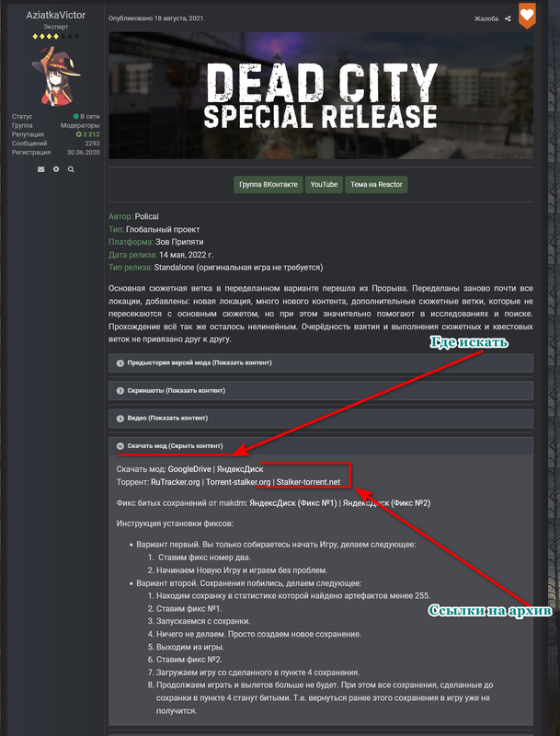Click the circular star icon under the profile
Image resolution: width=560 pixels, height=736 pixels.
point(56,169)
